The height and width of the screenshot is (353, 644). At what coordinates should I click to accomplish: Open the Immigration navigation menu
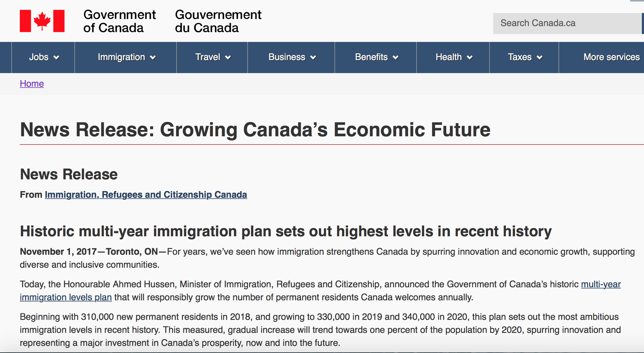coord(121,57)
